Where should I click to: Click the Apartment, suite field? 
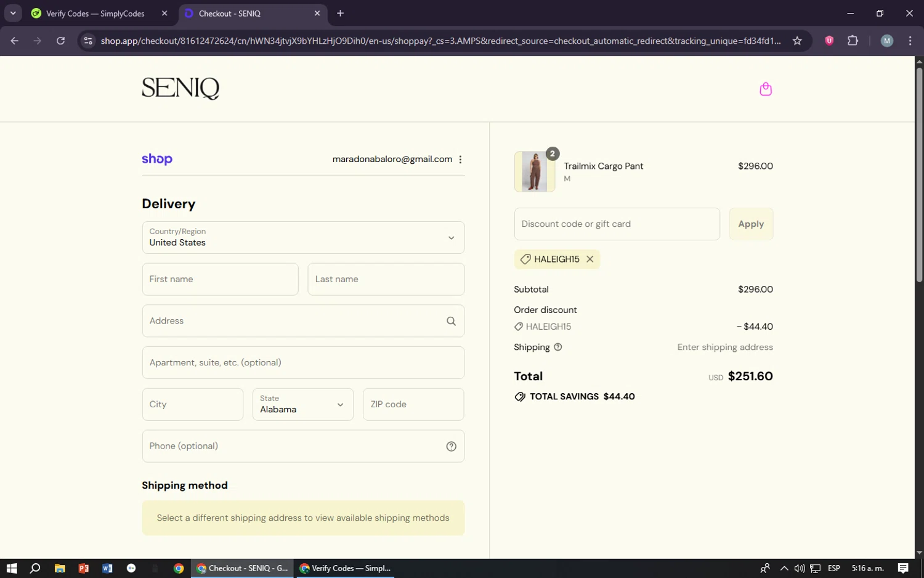[x=303, y=362]
